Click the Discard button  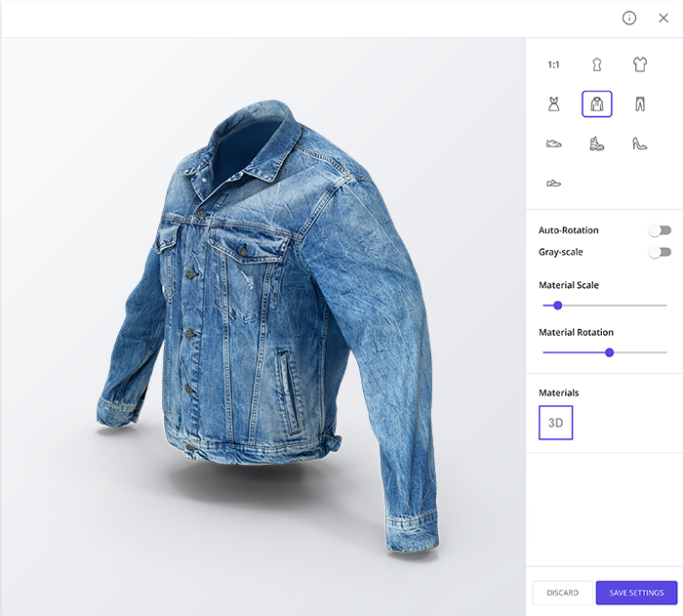click(562, 593)
